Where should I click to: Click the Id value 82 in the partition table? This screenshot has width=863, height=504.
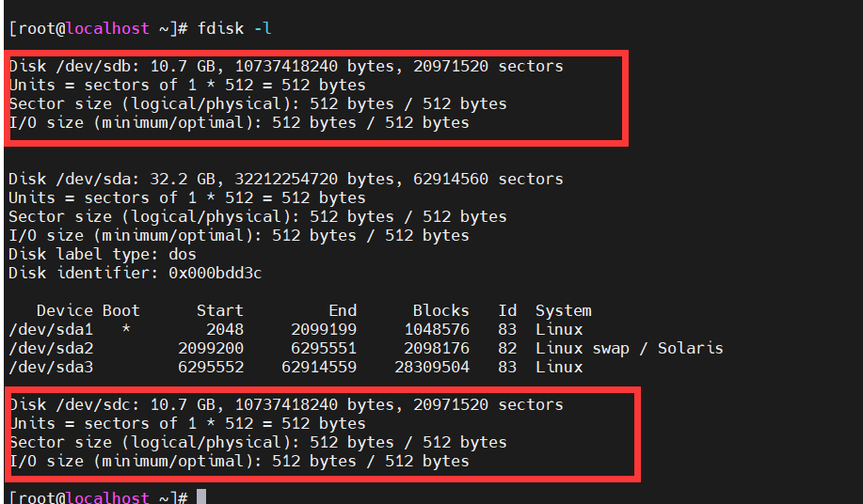tap(507, 349)
